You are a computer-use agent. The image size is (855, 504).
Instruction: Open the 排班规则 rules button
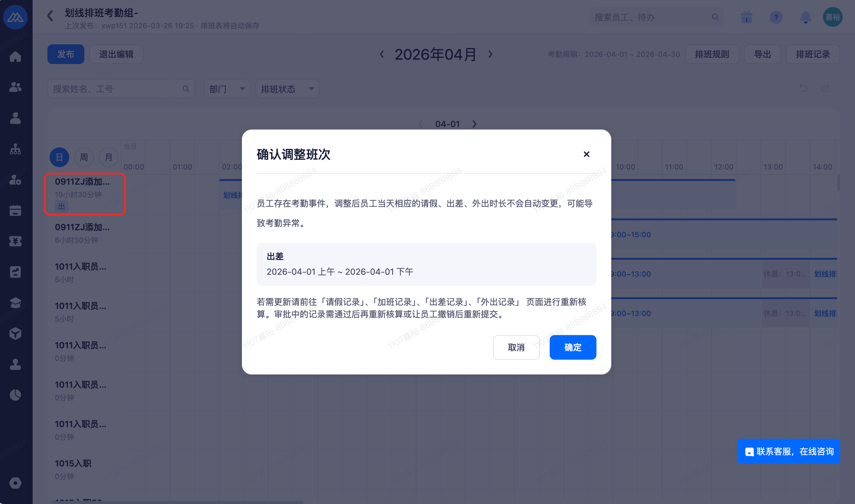pos(712,54)
